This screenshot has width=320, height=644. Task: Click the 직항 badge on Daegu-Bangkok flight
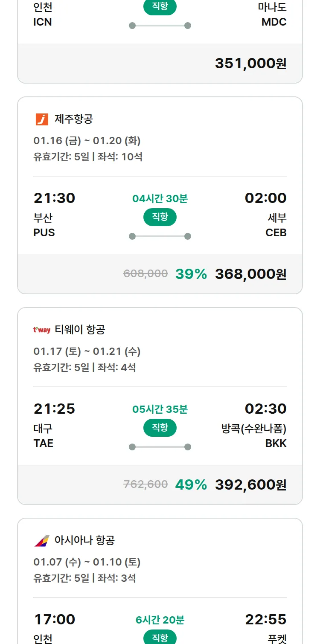point(160,428)
